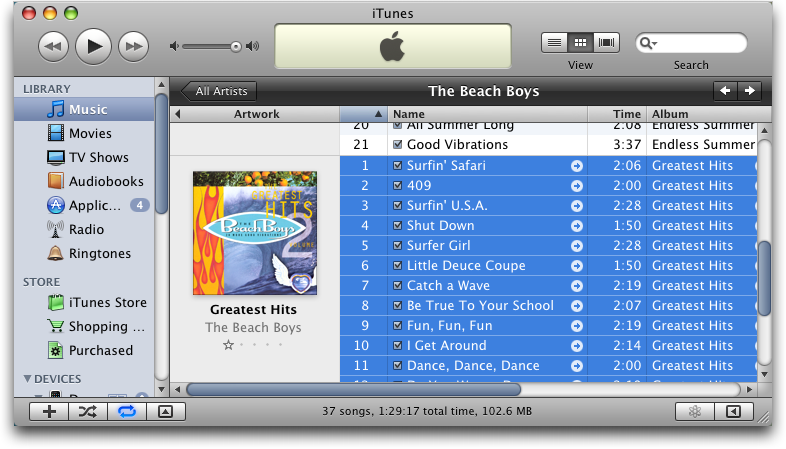Show the iTunes sidebar panel button

734,412
